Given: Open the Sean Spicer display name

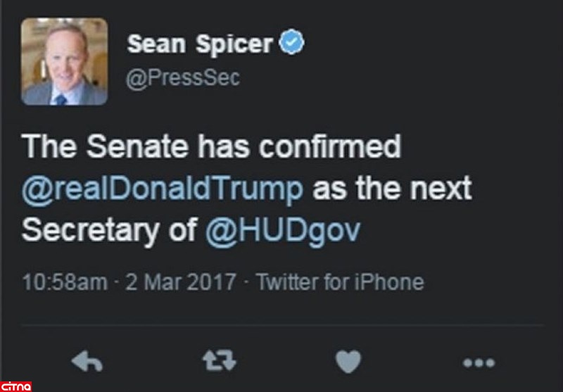Looking at the screenshot, I should 201,45.
